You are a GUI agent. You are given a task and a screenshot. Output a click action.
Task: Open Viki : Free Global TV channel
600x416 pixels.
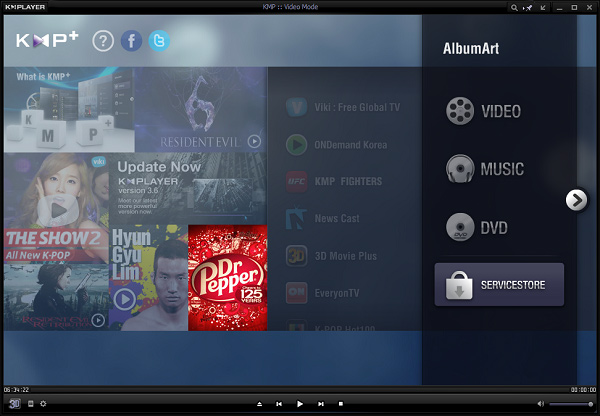pos(343,107)
